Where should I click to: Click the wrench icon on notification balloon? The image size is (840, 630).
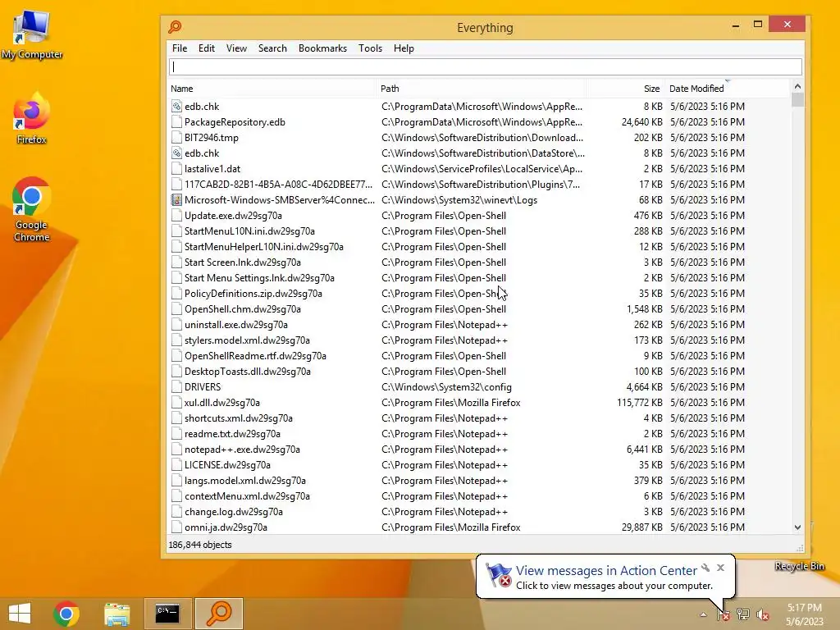(705, 568)
